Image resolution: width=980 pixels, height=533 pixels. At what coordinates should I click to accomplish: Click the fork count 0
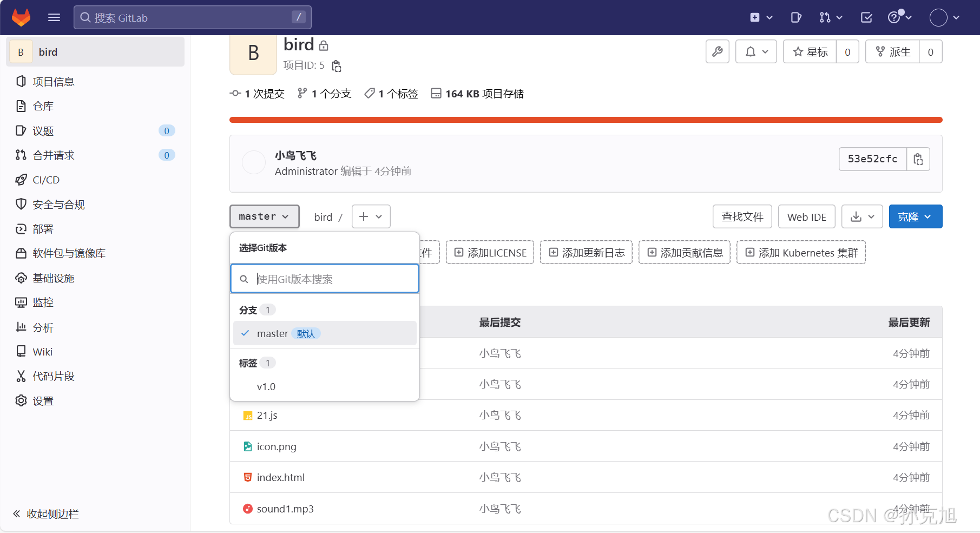pos(931,52)
